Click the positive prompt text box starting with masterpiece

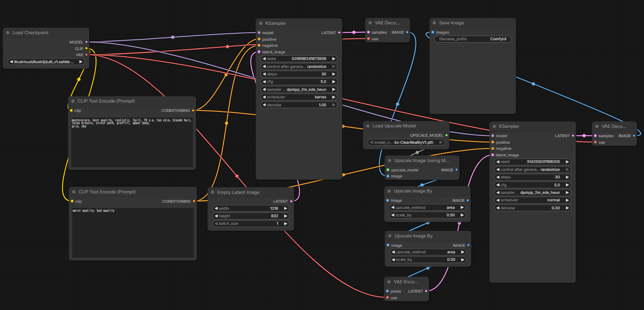131,142
